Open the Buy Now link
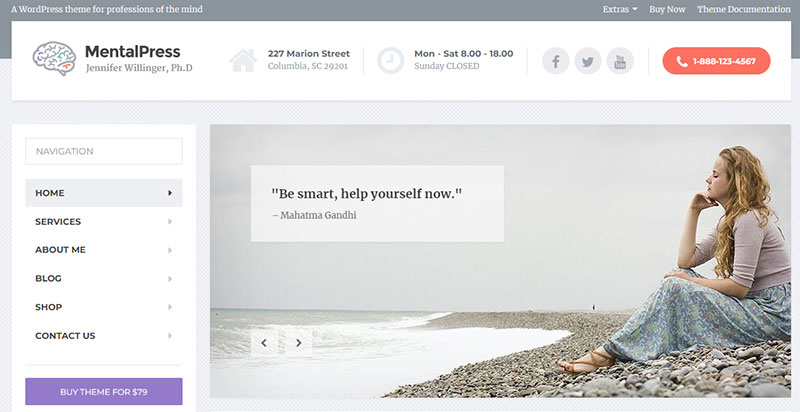Viewport: 800px width, 412px height. coord(667,9)
